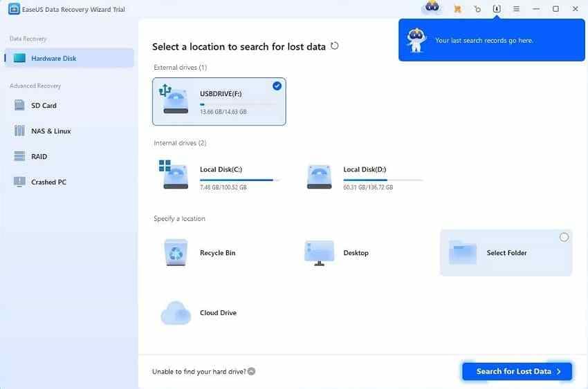Open the search records download icon

497,8
